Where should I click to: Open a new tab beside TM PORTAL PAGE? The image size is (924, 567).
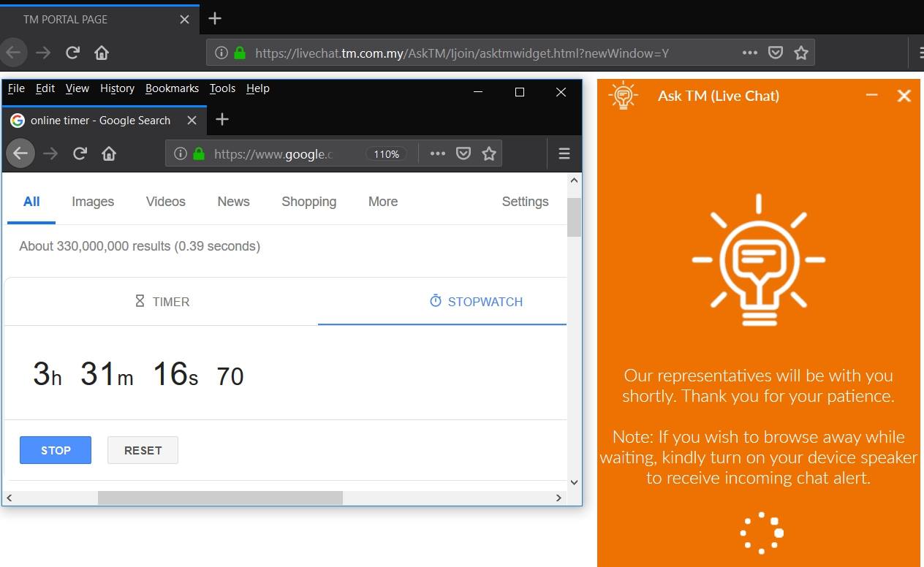[x=214, y=18]
